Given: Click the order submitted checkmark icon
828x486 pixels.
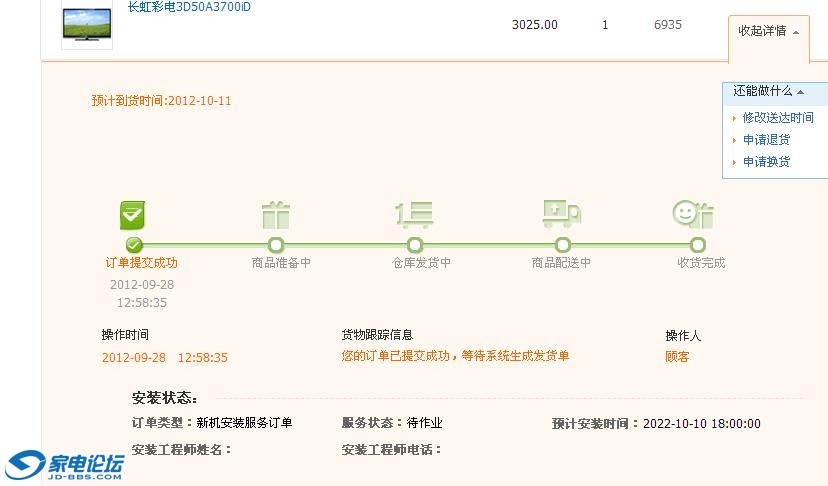Looking at the screenshot, I should tap(134, 215).
